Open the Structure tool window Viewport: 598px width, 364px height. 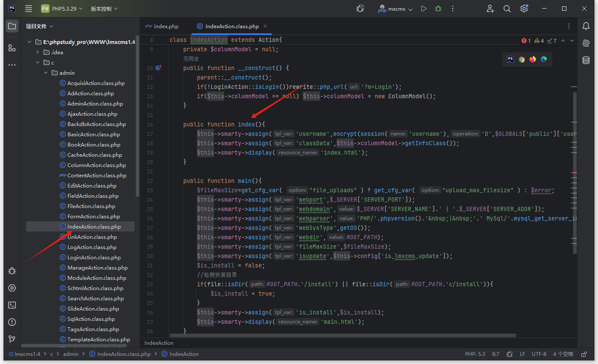[12, 48]
